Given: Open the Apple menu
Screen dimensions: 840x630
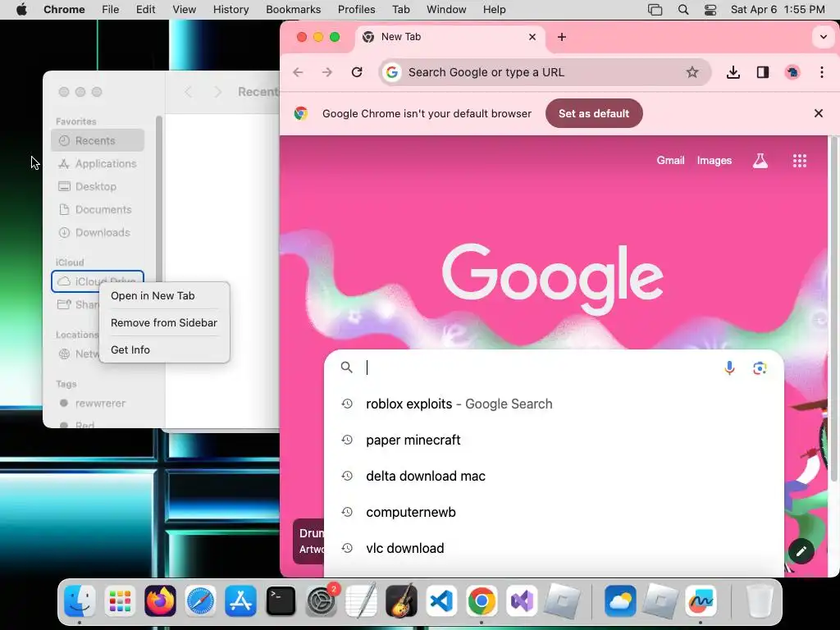Looking at the screenshot, I should [21, 10].
